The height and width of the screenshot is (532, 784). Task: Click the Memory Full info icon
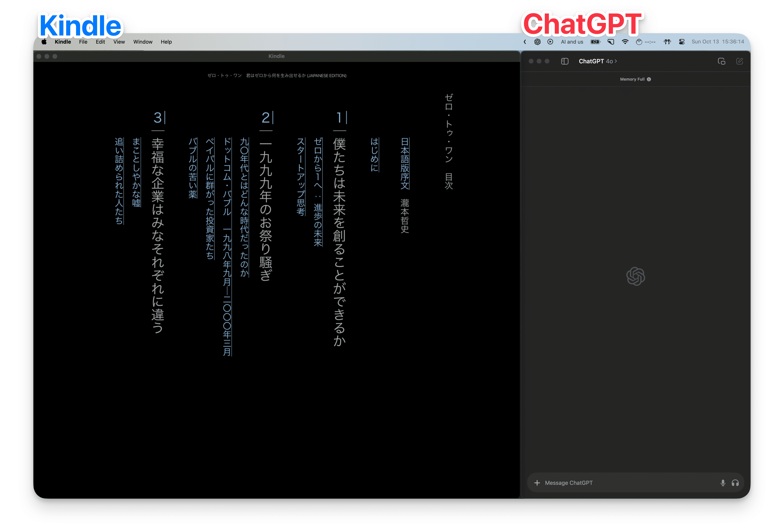tap(649, 79)
